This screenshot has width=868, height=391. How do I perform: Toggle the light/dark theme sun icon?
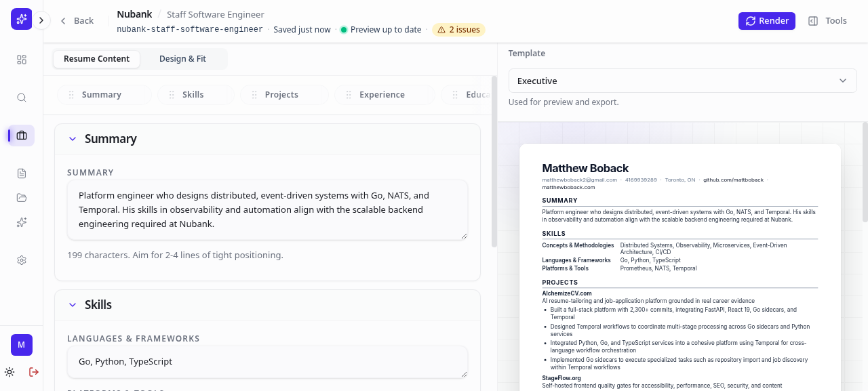tap(9, 372)
